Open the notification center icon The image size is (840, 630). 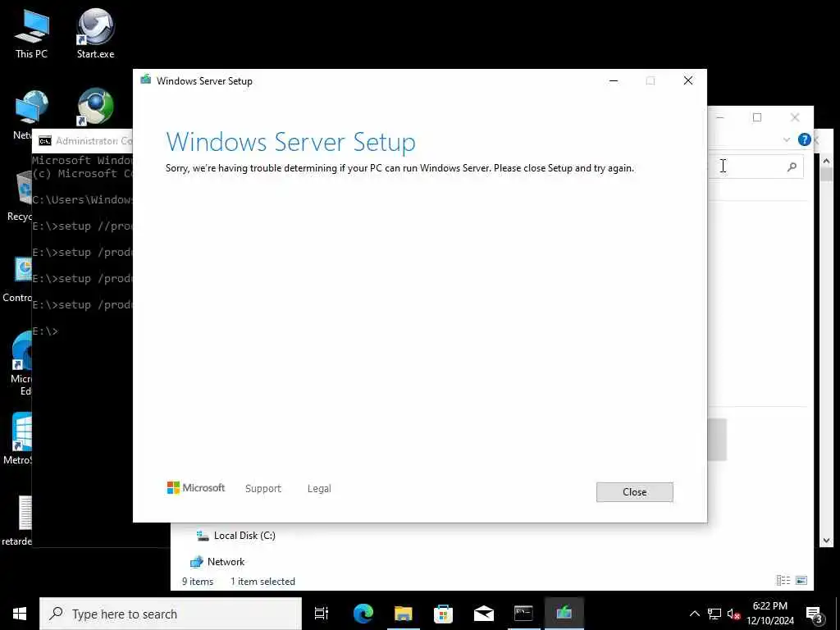click(815, 614)
